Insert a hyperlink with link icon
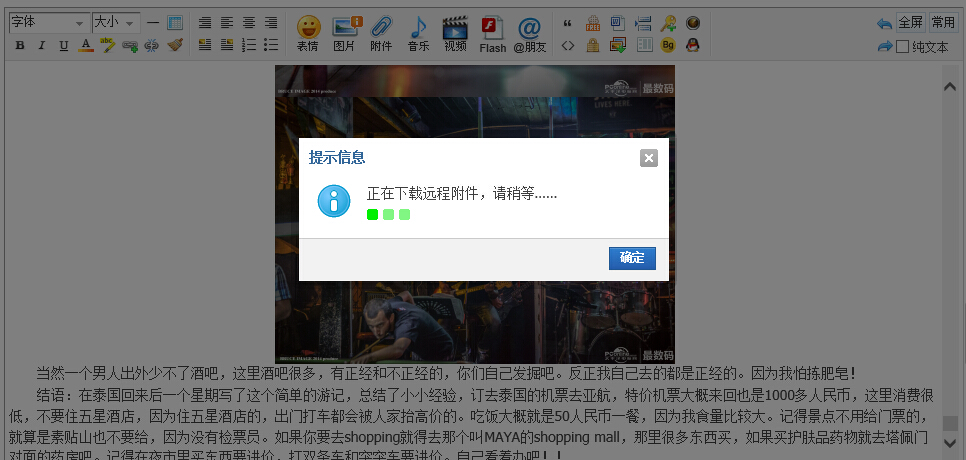This screenshot has height=460, width=966. tap(130, 45)
